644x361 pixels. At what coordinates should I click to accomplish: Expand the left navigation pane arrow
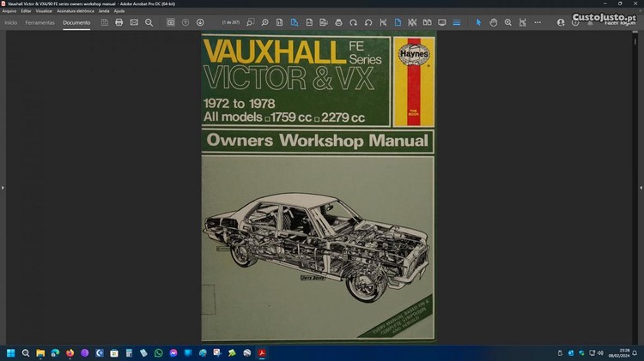click(x=3, y=187)
